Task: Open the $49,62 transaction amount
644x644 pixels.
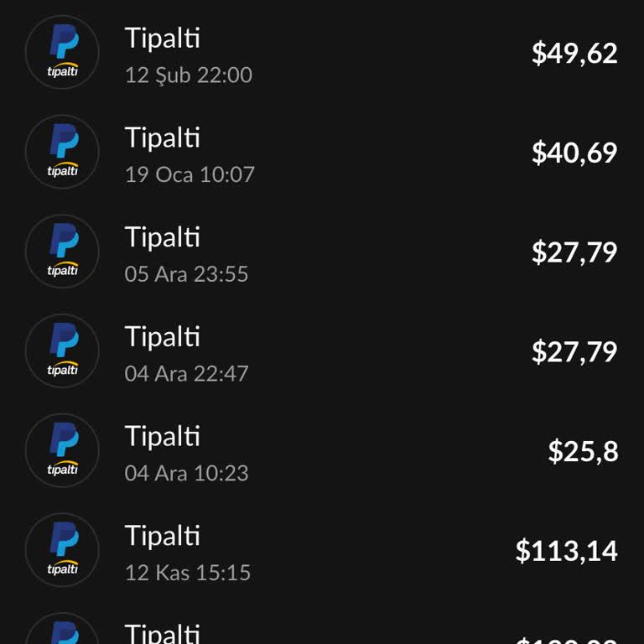Action: [x=574, y=53]
